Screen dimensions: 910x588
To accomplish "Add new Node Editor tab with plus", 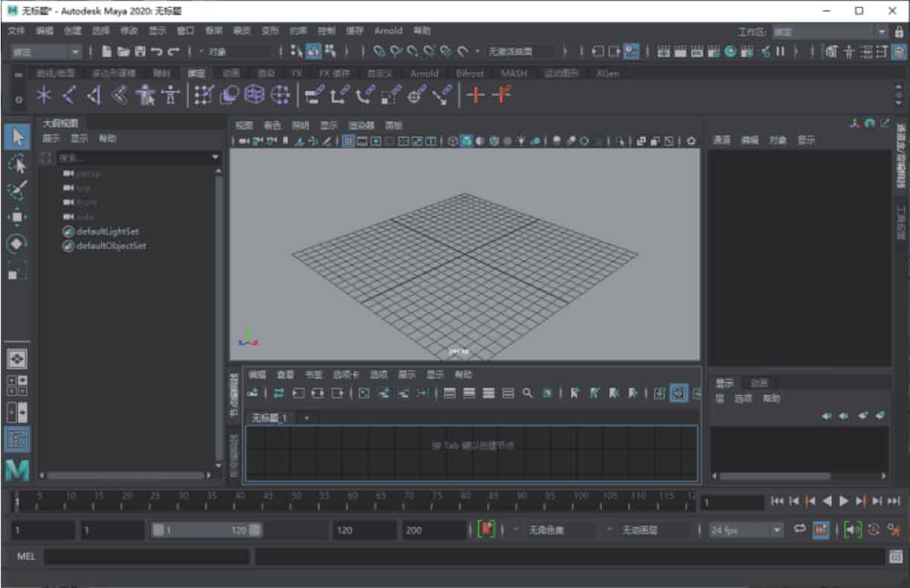I will (306, 419).
